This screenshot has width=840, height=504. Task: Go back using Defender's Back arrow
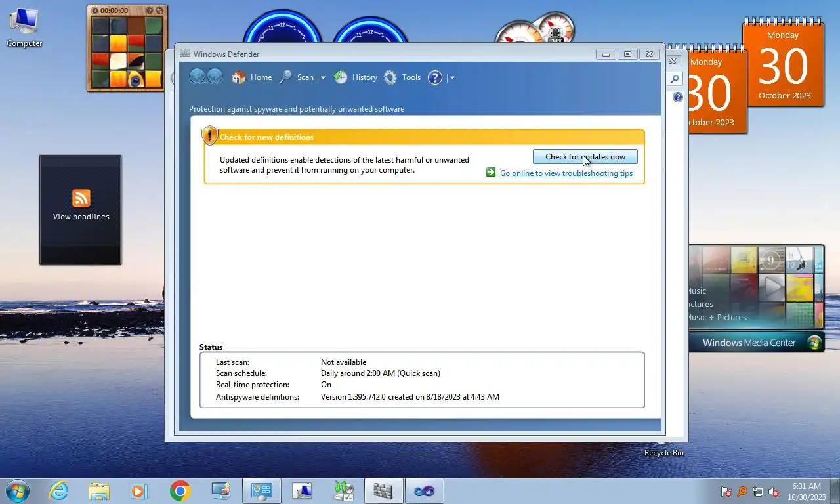coord(197,77)
